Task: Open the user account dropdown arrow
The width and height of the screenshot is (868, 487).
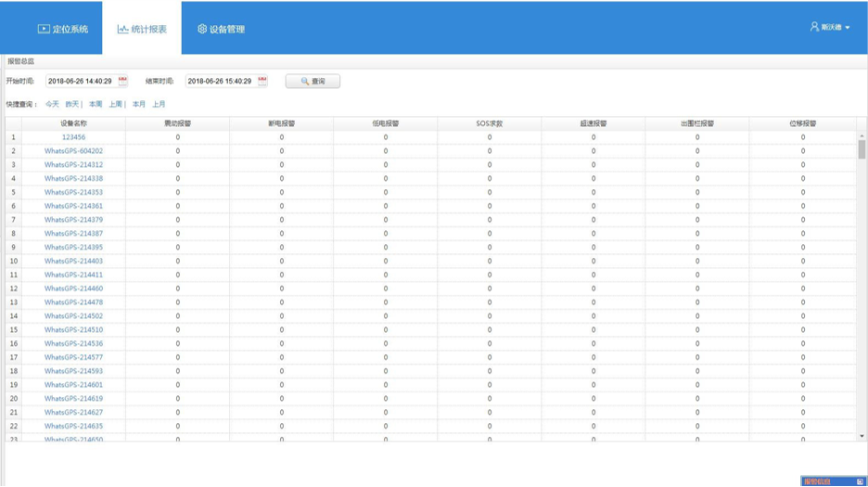Action: pyautogui.click(x=848, y=28)
